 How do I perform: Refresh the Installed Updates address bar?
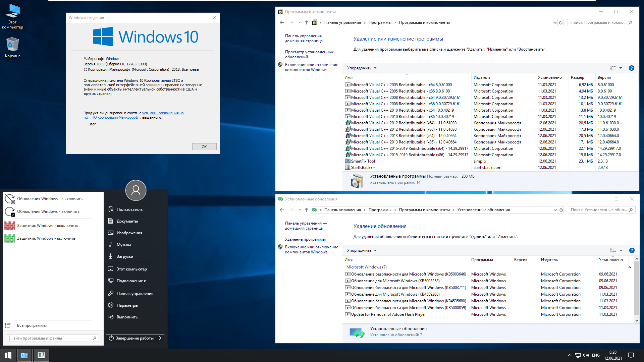pos(561,210)
